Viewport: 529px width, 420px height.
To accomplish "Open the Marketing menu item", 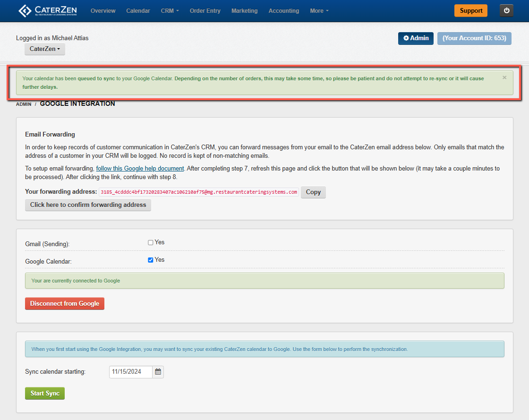I will point(245,11).
